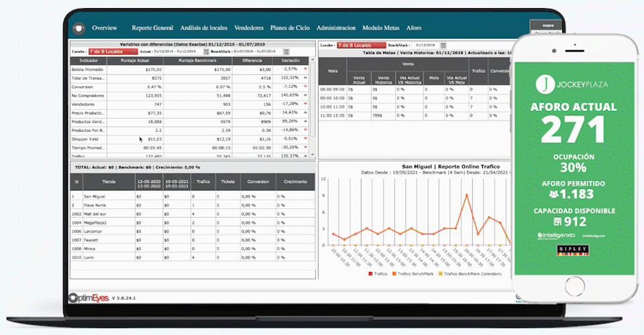The height and width of the screenshot is (335, 644).
Task: Sort by Variación column header
Action: click(290, 60)
